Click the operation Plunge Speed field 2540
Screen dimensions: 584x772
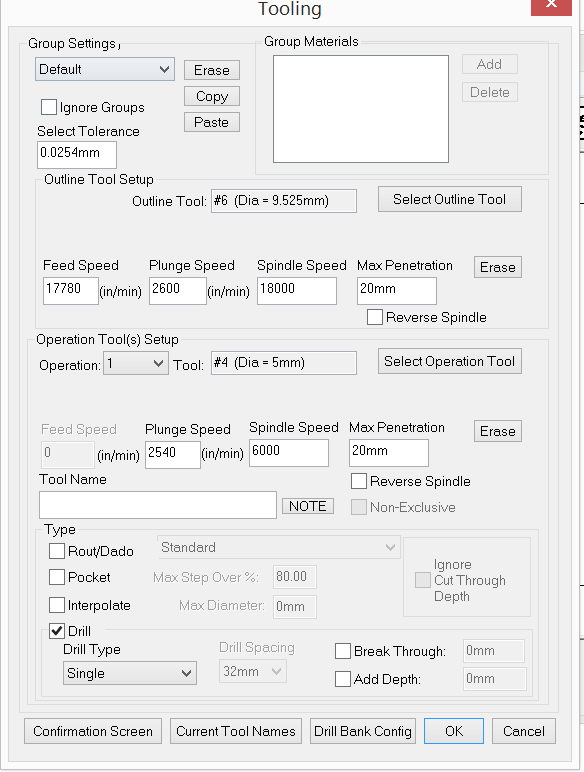pos(173,454)
